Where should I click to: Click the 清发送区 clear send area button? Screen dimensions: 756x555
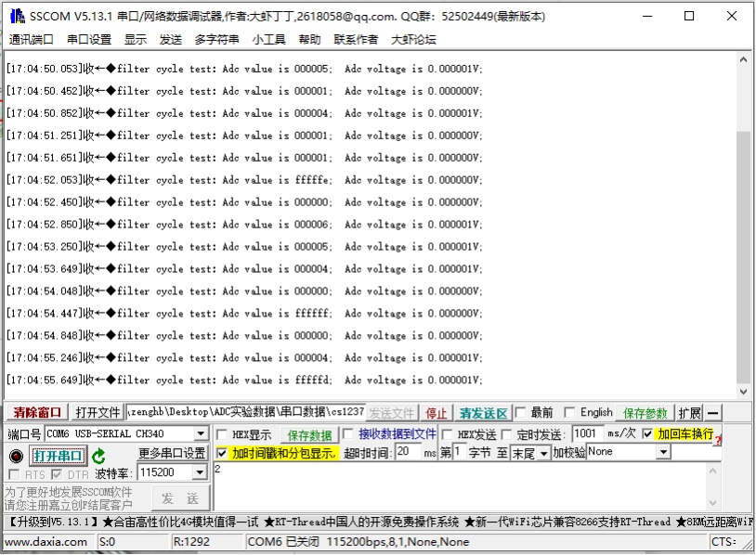(x=483, y=411)
